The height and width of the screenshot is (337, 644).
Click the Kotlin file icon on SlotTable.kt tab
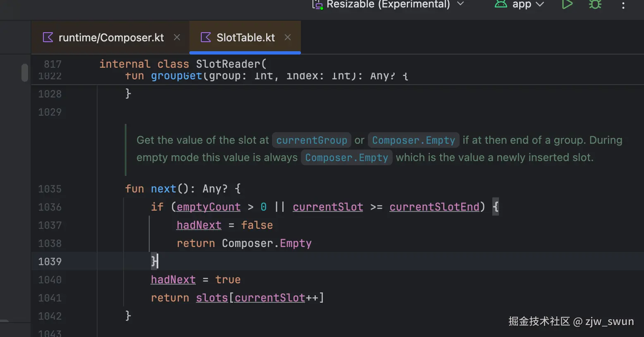point(205,38)
